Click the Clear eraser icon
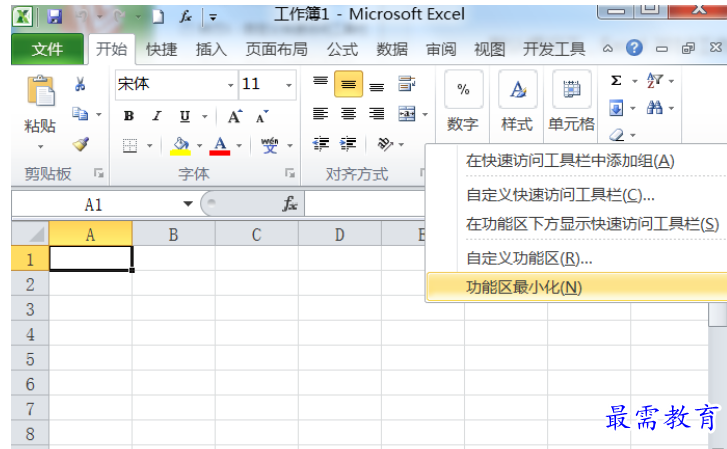The width and height of the screenshot is (727, 449). [617, 135]
